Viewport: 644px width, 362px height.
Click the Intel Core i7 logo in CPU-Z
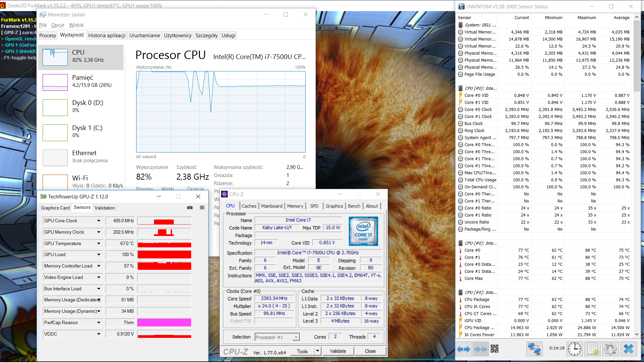[363, 231]
